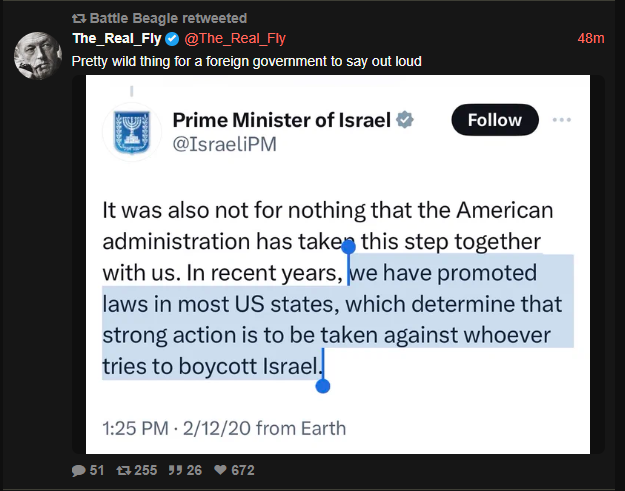This screenshot has height=491, width=625.
Task: Click the reply speech bubble icon
Action: [x=79, y=471]
